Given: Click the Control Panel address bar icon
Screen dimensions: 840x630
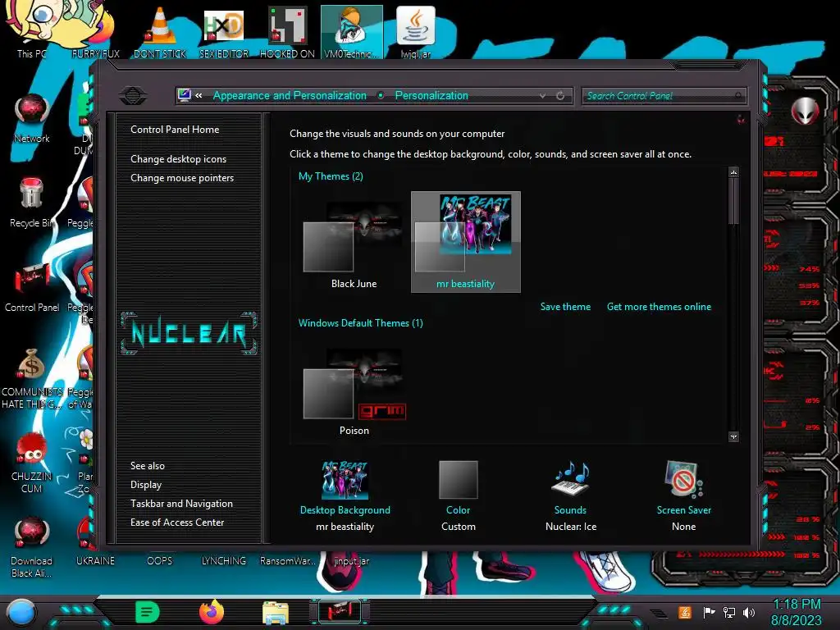Looking at the screenshot, I should click(185, 95).
